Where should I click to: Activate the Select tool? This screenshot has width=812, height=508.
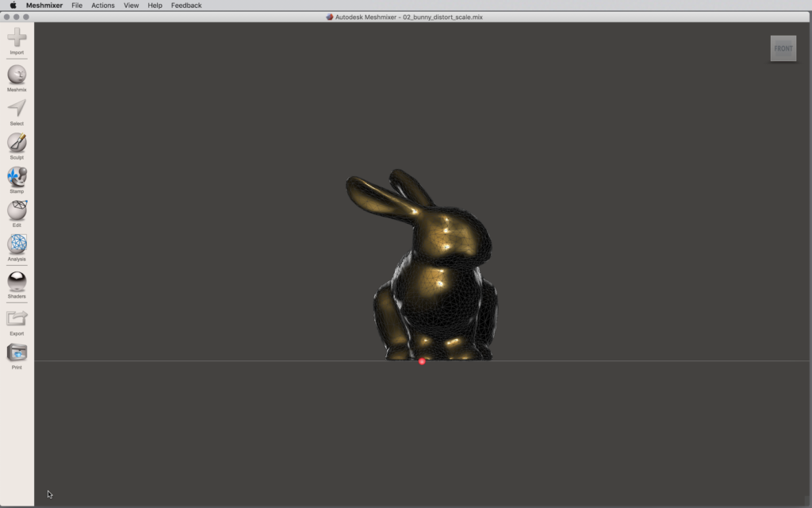coord(17,109)
